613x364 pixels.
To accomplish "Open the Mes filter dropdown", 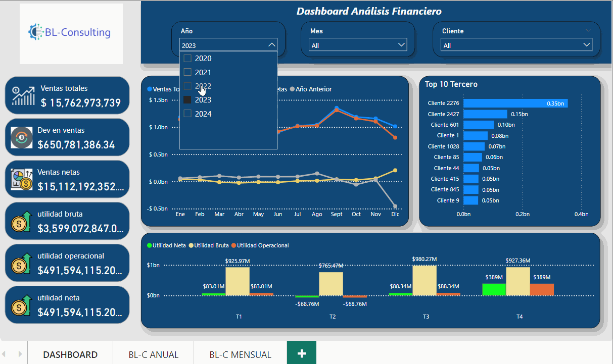I will coord(359,45).
